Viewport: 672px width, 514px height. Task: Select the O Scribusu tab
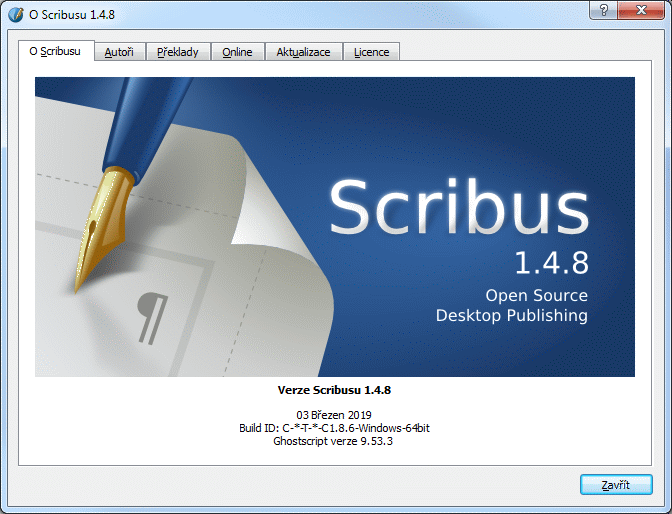(56, 51)
